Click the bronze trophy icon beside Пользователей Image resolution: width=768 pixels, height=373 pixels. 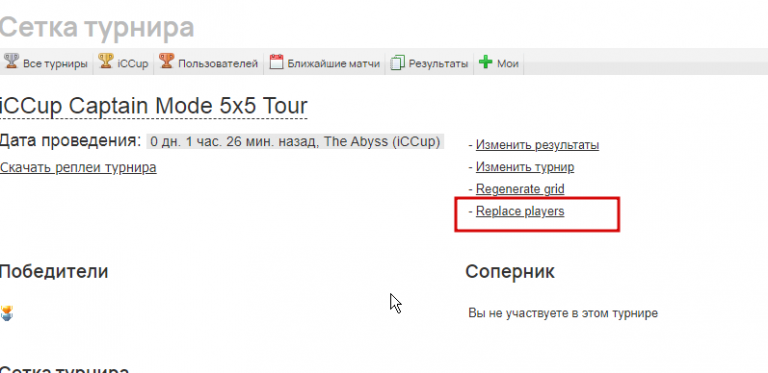pos(167,62)
